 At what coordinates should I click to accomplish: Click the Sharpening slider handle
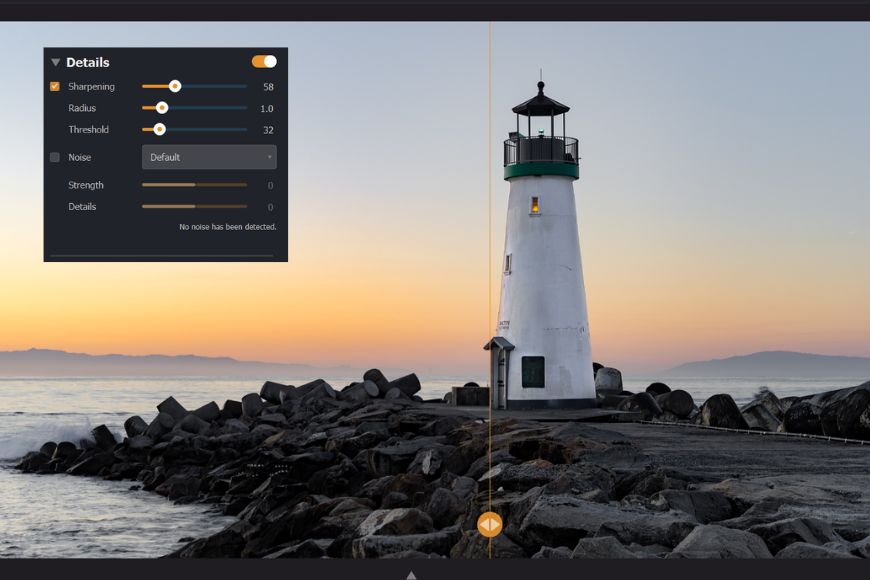[175, 86]
